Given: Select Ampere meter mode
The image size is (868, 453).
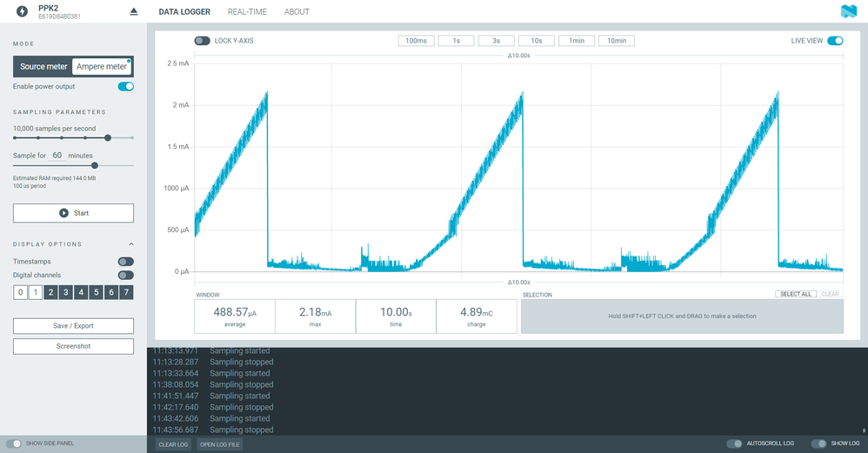Looking at the screenshot, I should click(102, 66).
